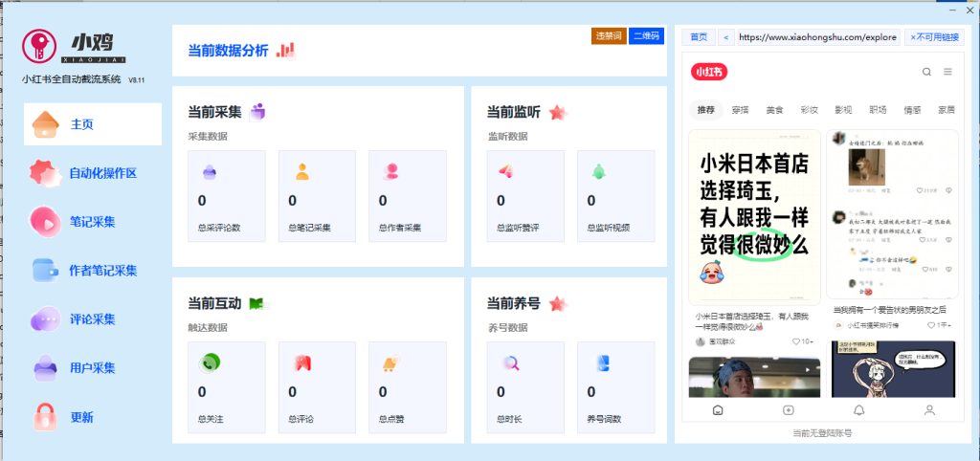Switch to the 职场 tab
This screenshot has height=461, width=980.
(x=878, y=110)
